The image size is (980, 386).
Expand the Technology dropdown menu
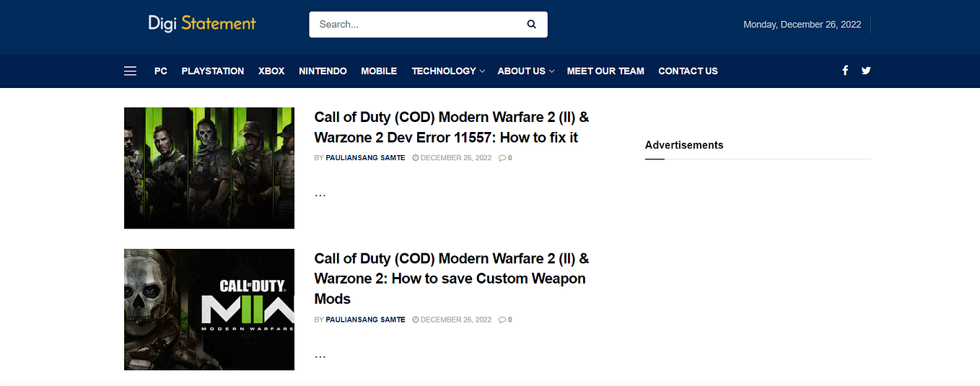(447, 71)
